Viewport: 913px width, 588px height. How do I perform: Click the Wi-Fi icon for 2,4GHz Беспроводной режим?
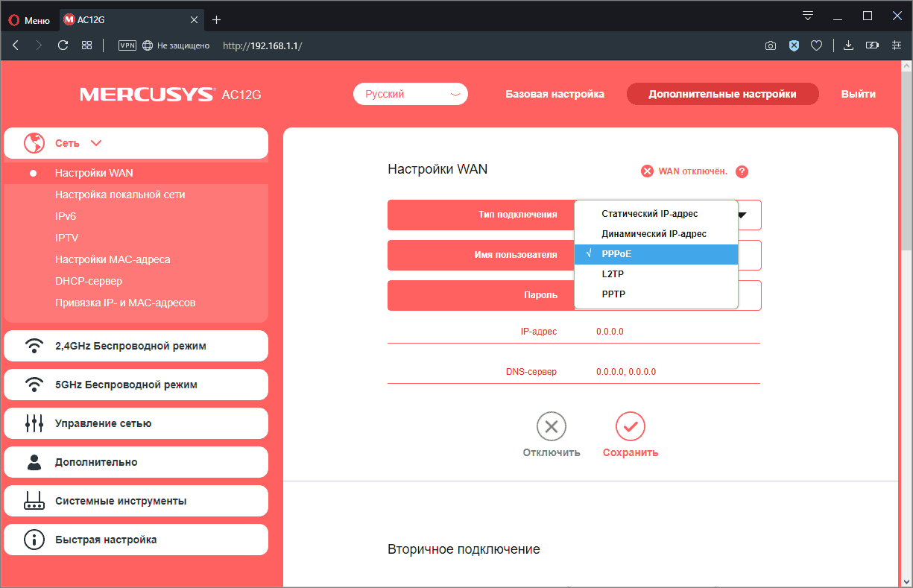point(33,345)
